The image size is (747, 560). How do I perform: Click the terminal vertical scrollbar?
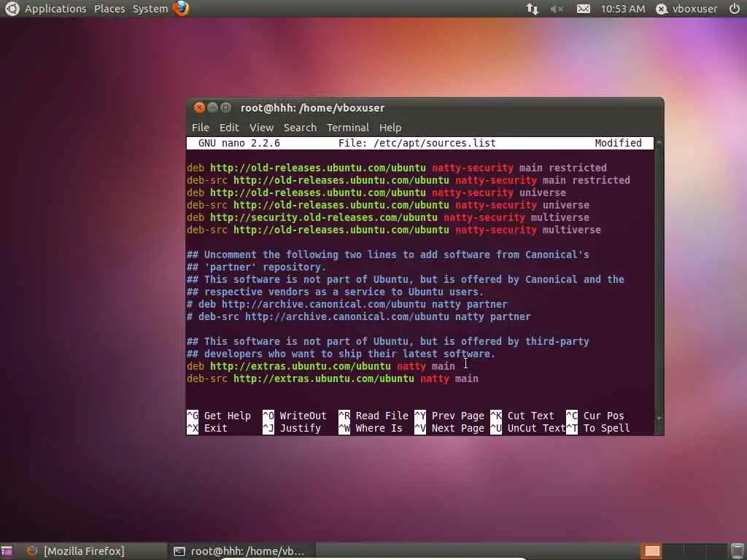click(x=659, y=279)
